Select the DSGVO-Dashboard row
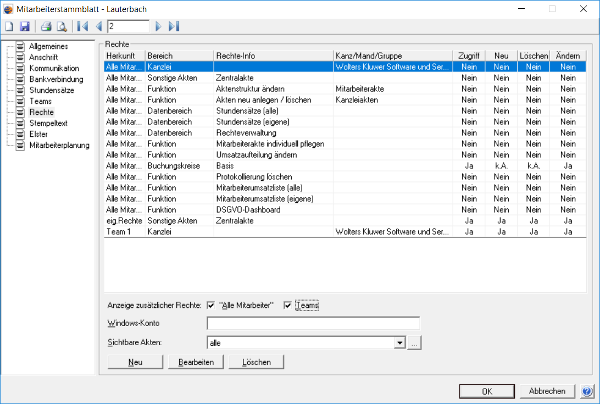600x404 pixels. pyautogui.click(x=345, y=210)
